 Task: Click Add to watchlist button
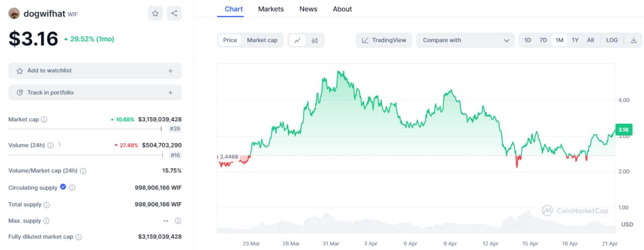(x=95, y=71)
